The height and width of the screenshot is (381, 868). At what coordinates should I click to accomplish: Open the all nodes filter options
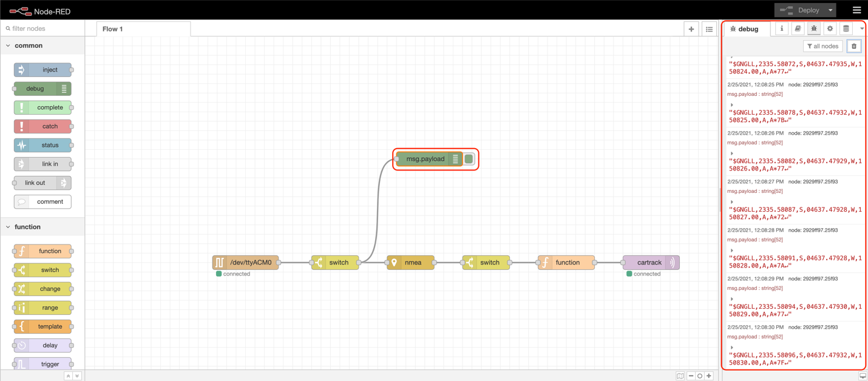pyautogui.click(x=822, y=46)
